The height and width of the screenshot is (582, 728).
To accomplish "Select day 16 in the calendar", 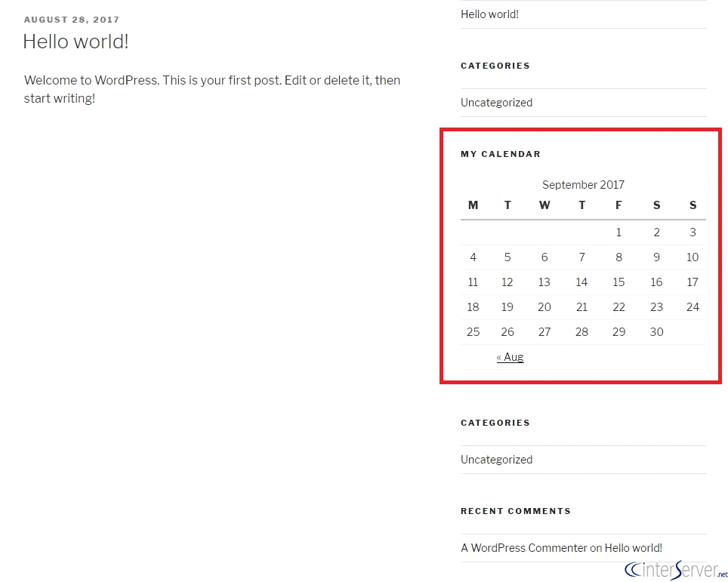I will (x=656, y=282).
